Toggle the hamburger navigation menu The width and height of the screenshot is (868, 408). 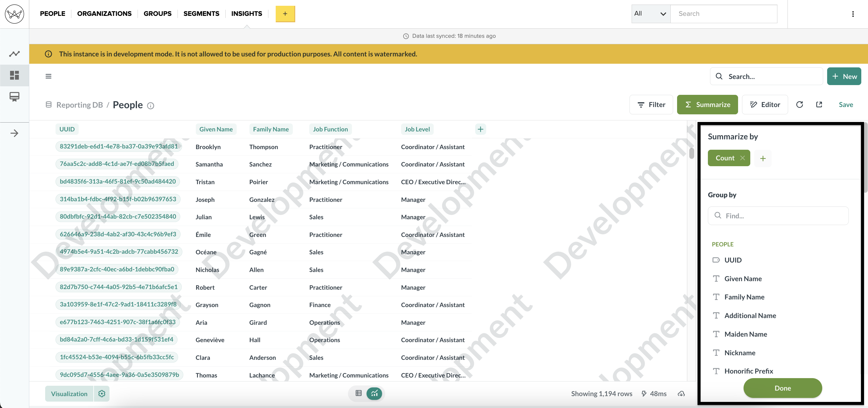48,76
